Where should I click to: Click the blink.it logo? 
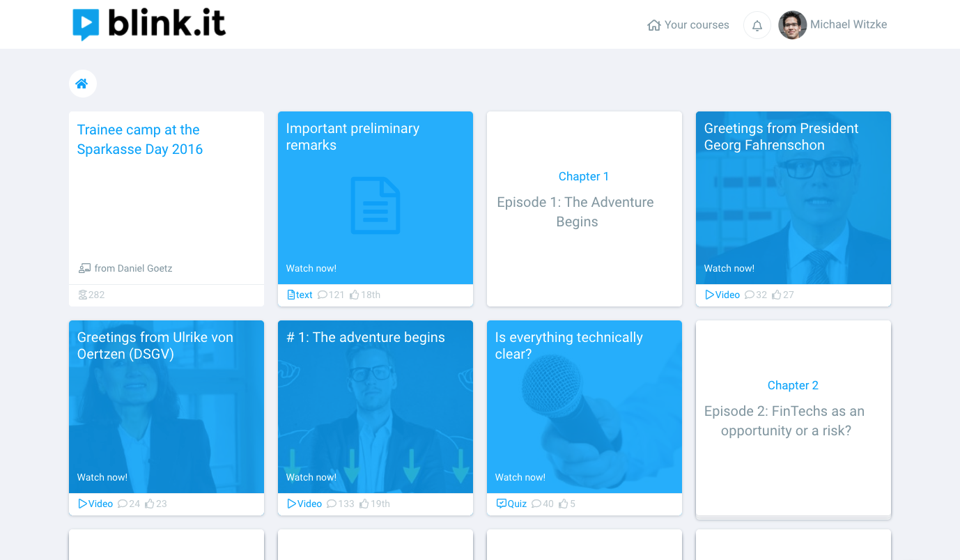149,24
